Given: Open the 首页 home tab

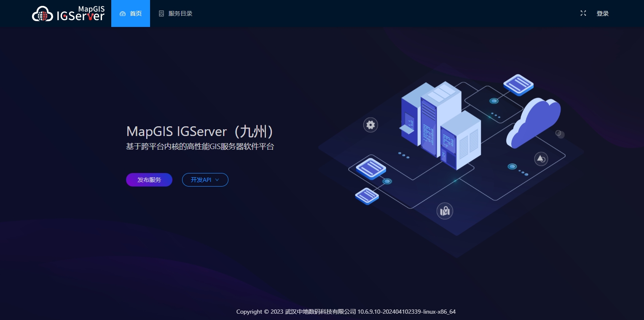Looking at the screenshot, I should (x=131, y=13).
